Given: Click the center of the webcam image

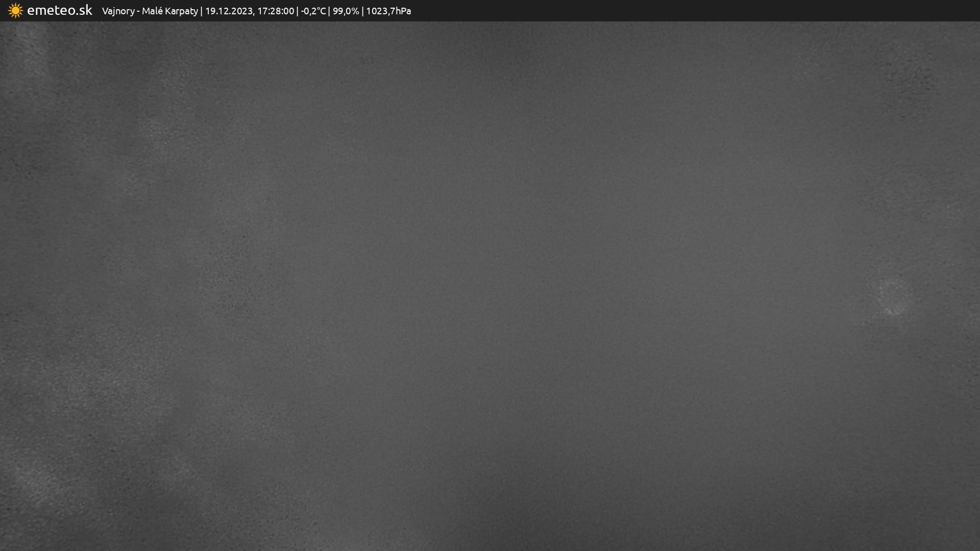Looking at the screenshot, I should [x=490, y=286].
